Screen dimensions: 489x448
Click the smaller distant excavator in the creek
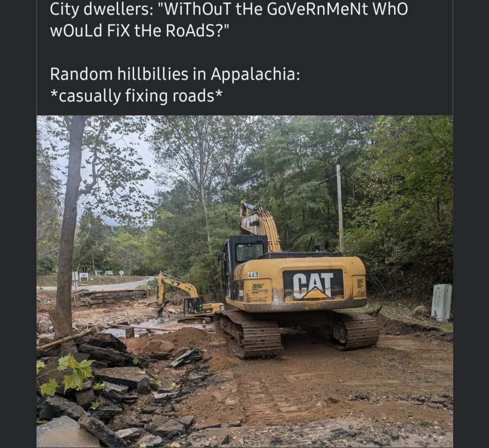tap(188, 298)
